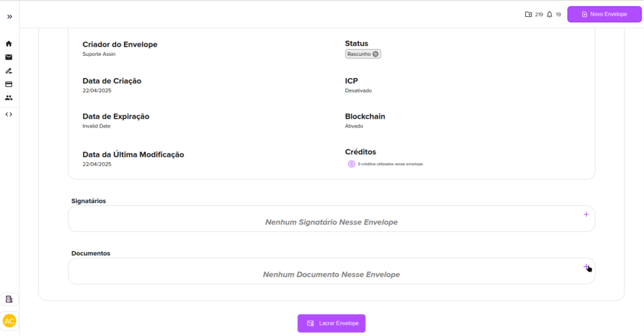Click the grey circle inside Rascunho badge

[x=375, y=54]
